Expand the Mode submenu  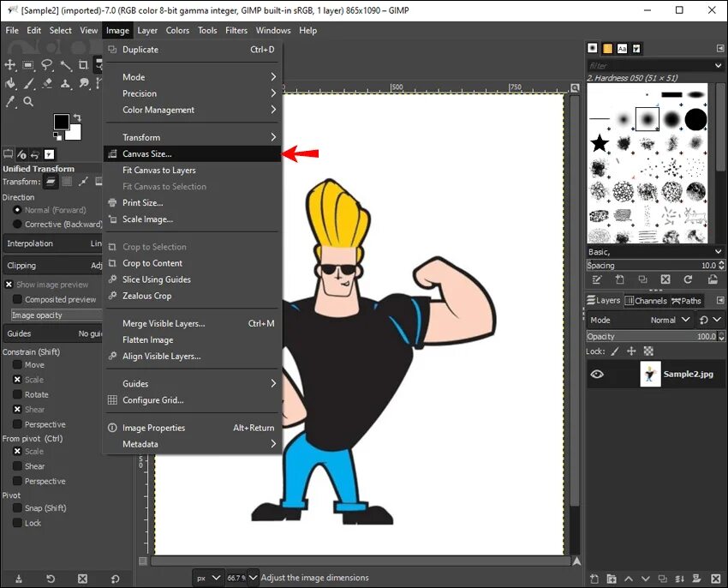tap(192, 77)
